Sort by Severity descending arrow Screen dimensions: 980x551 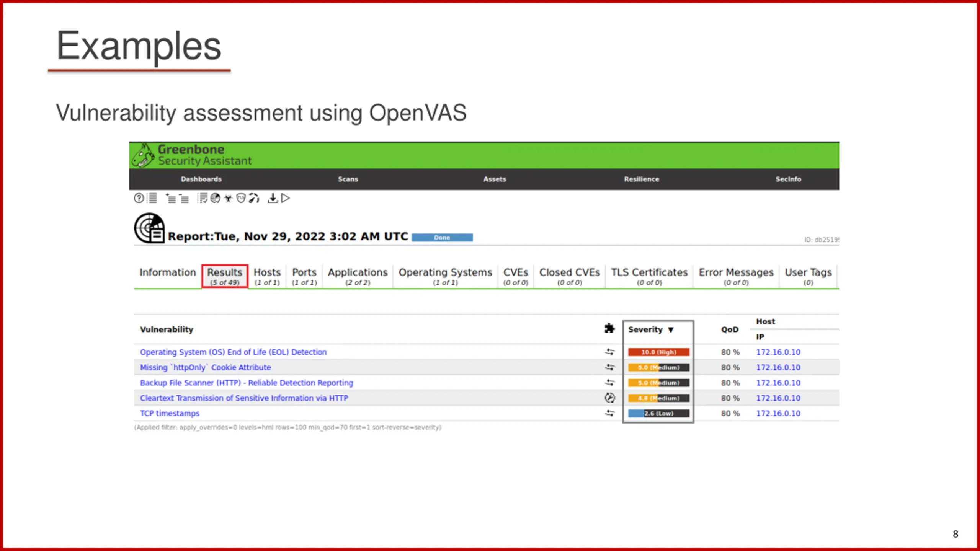[671, 330]
